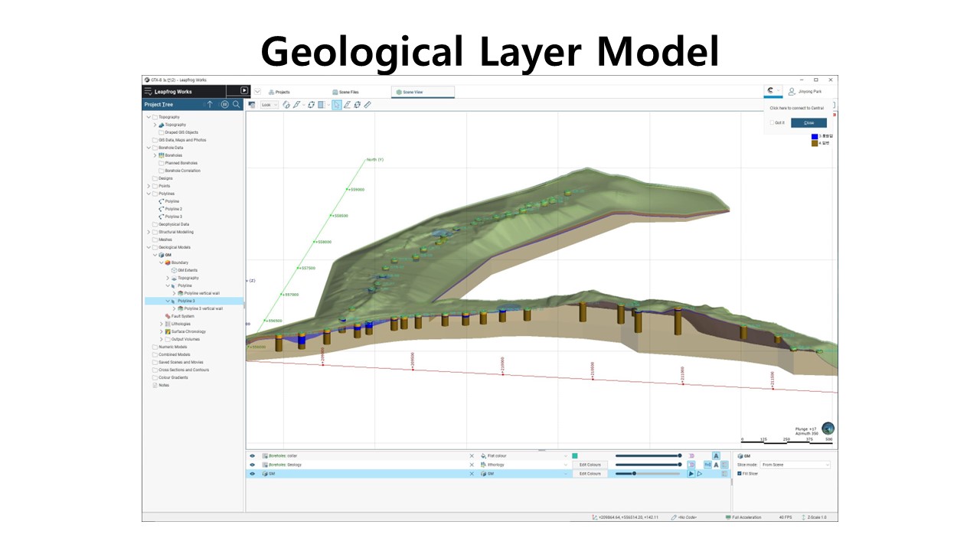Click the draw slicer line tool

(x=347, y=105)
